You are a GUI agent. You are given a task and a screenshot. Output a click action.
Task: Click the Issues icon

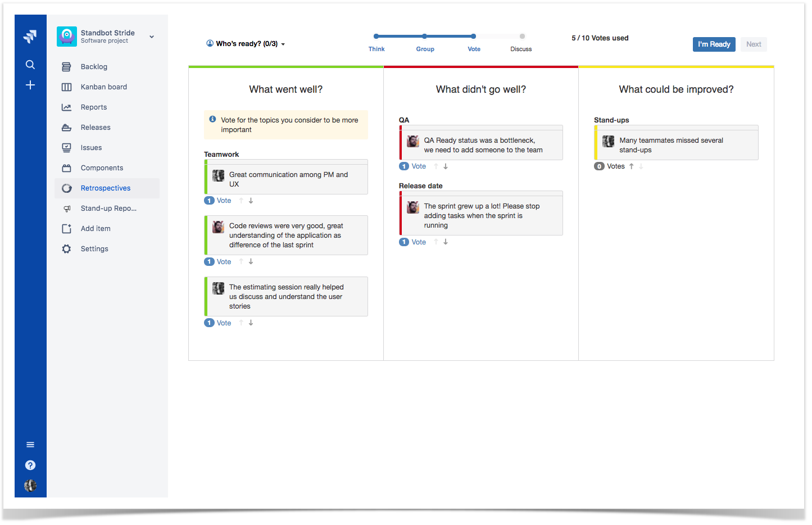66,148
